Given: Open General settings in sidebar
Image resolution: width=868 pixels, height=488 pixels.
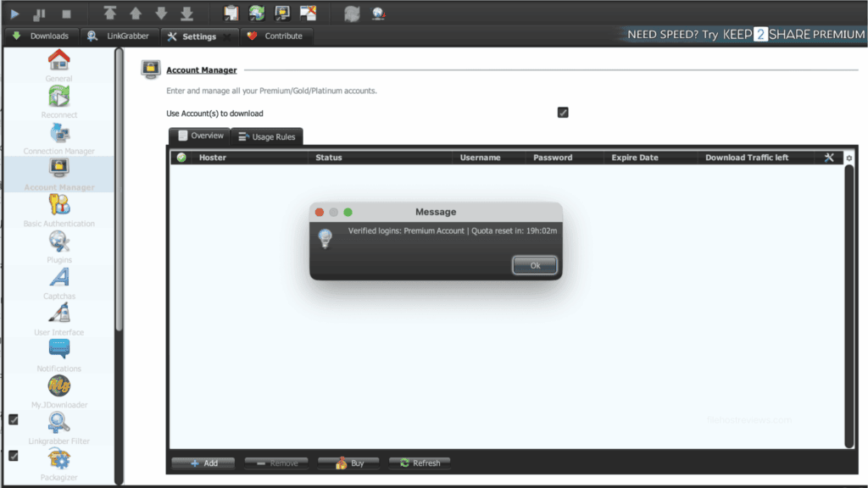Looking at the screenshot, I should click(x=58, y=66).
